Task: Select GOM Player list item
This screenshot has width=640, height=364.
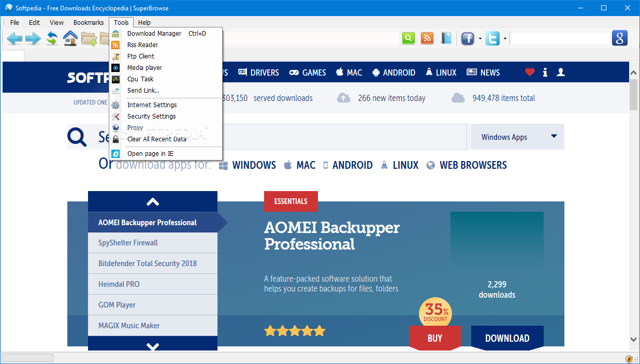Action: pos(153,305)
